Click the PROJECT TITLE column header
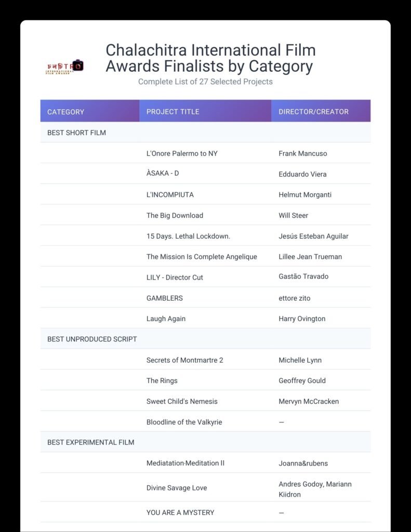Screen dimensions: 411x532 tap(173, 112)
